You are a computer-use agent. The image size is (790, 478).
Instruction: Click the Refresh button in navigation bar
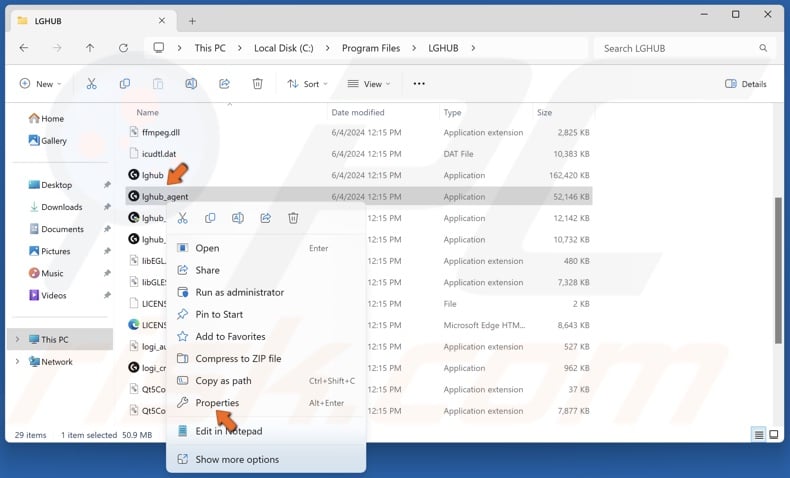point(123,48)
